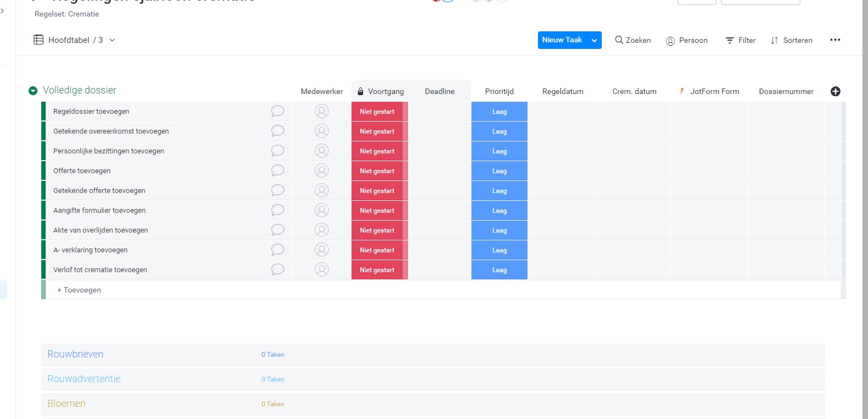Click the Zoeken search tool
This screenshot has width=868, height=419.
click(x=633, y=40)
